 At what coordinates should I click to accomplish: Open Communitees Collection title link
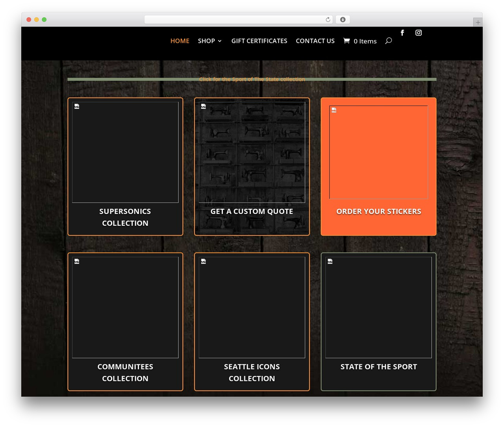125,372
